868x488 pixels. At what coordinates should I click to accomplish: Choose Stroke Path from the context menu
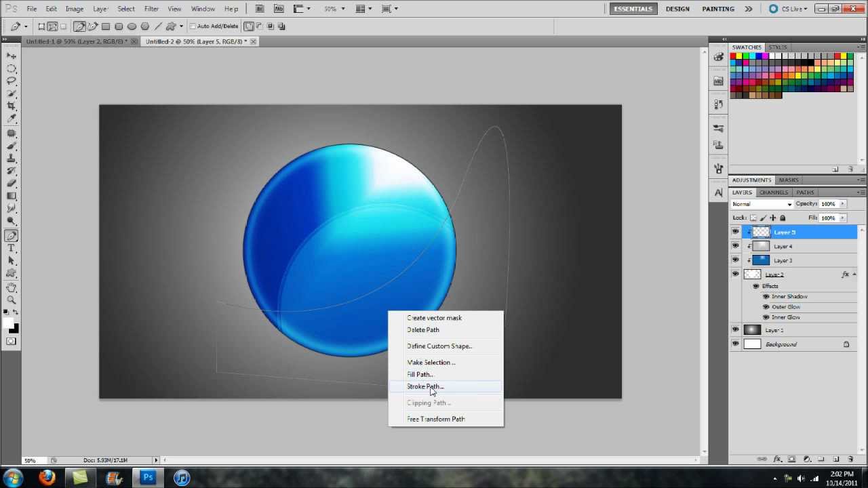[x=446, y=386]
